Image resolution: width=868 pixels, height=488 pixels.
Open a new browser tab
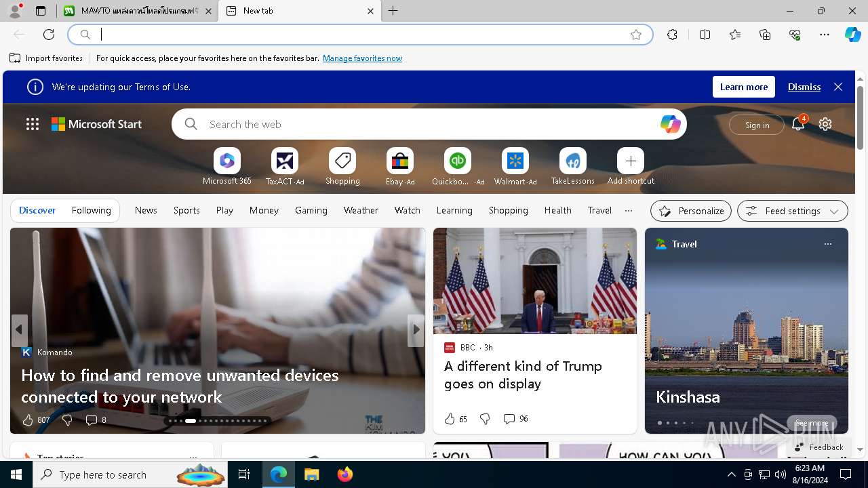(393, 11)
